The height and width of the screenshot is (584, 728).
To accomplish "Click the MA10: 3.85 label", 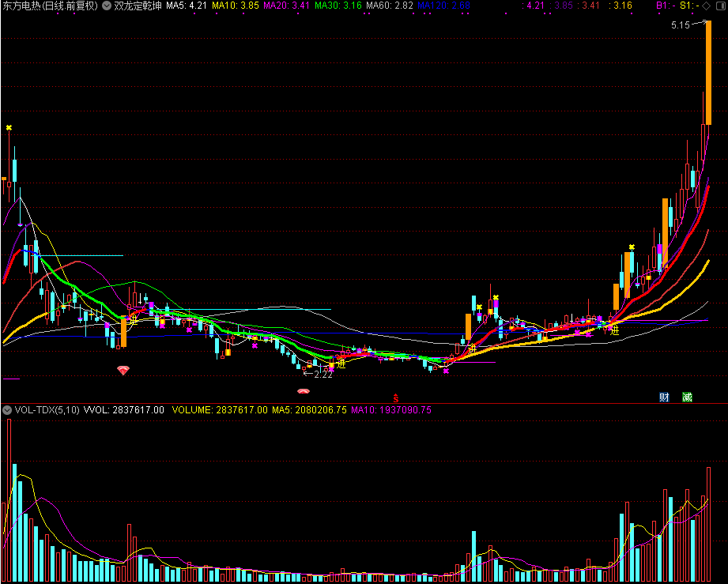I will click(x=236, y=6).
